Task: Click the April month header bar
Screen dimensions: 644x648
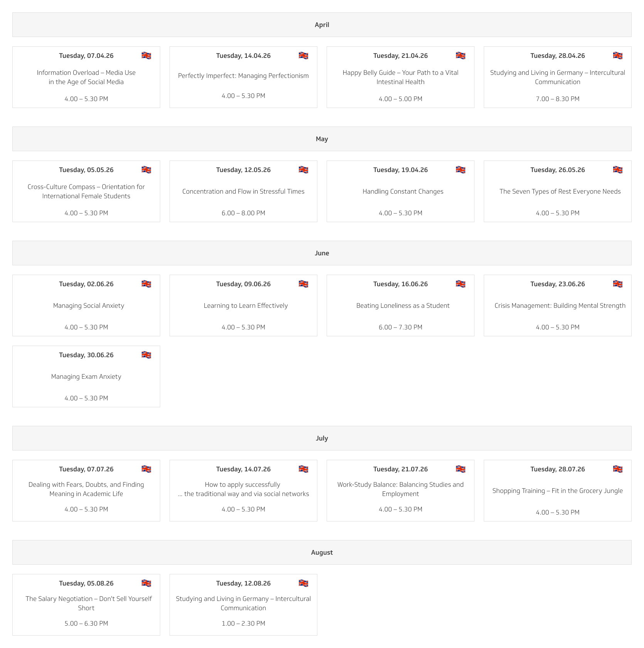Action: point(322,25)
